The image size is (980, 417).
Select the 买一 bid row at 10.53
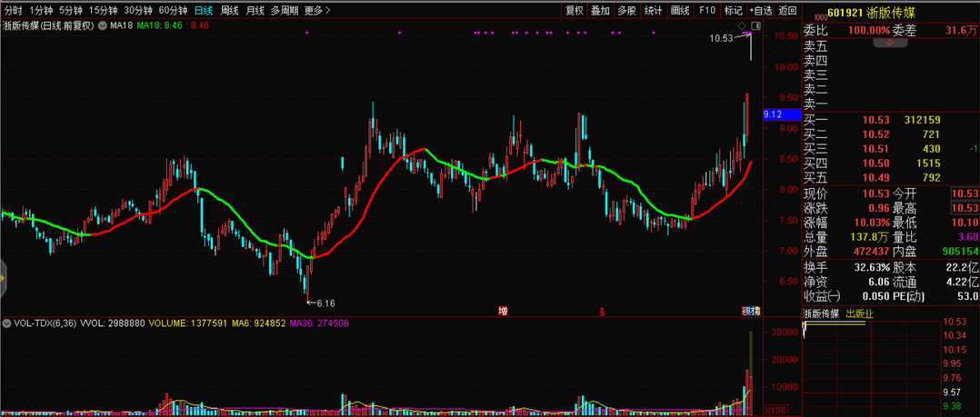click(x=891, y=119)
